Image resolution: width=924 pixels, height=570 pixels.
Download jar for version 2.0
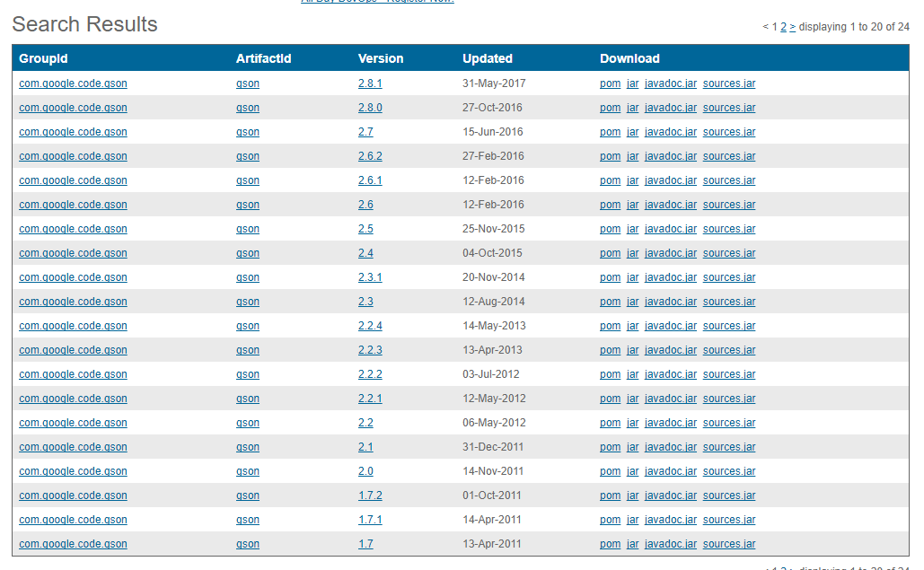pos(633,471)
